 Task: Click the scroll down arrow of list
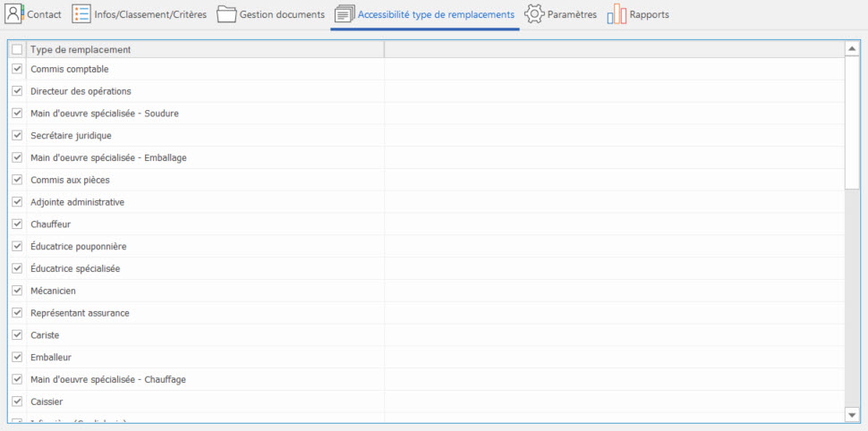pos(852,415)
